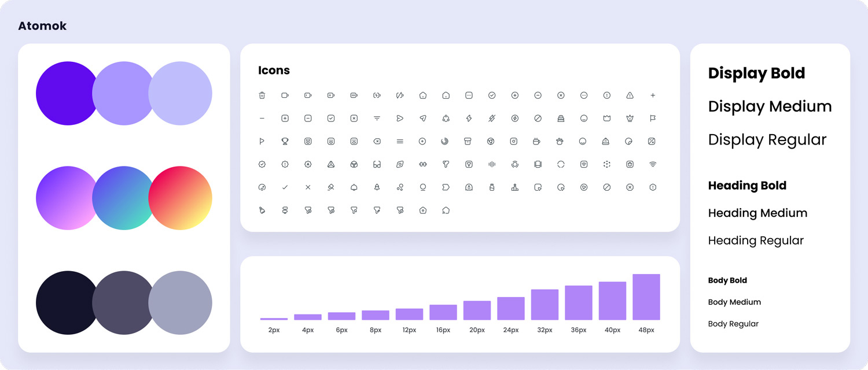This screenshot has height=370, width=868.
Task: Select the hamburger menu lines icon
Action: (400, 141)
